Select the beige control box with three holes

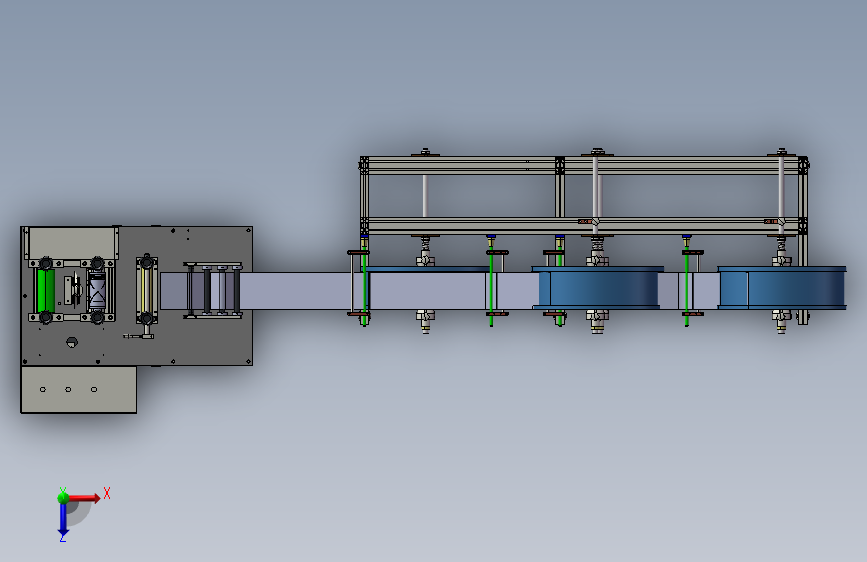tap(79, 389)
